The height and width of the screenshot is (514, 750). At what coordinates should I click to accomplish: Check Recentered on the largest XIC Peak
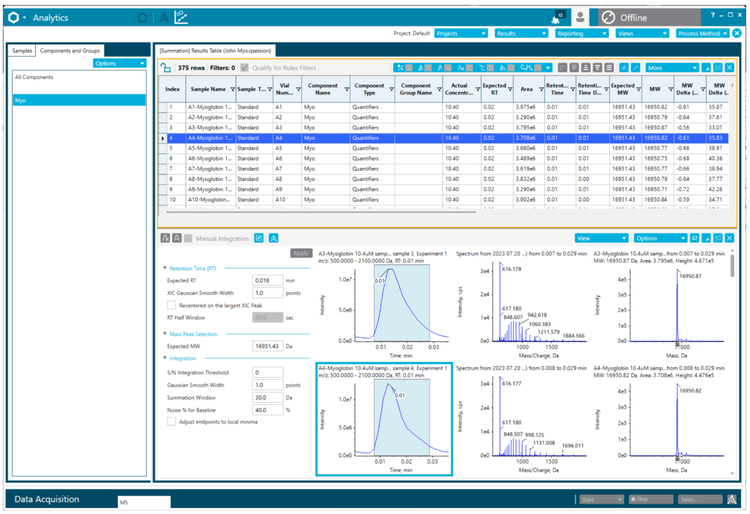[x=172, y=304]
